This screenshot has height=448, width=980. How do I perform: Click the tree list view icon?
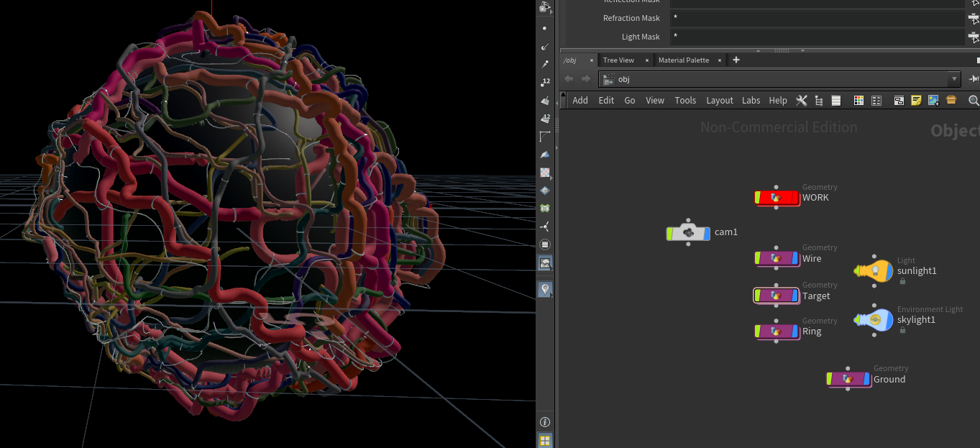(x=819, y=101)
